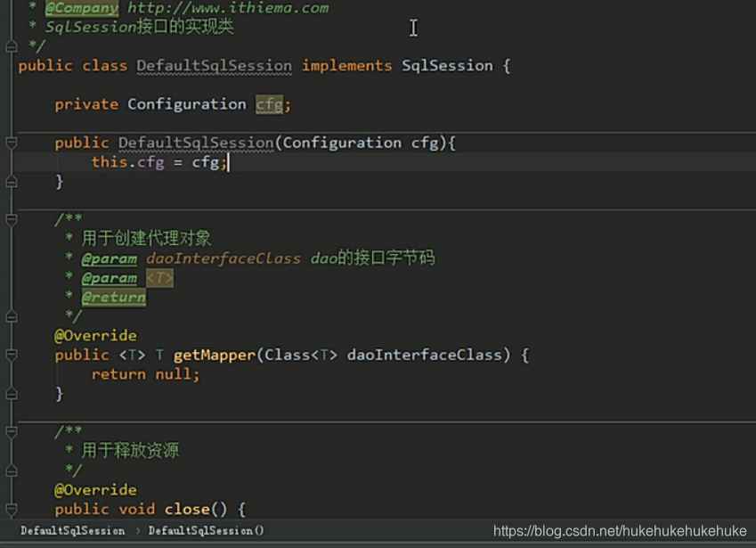The image size is (756, 548).
Task: Fold the getMapper method closing brace marker
Action: [x=12, y=394]
